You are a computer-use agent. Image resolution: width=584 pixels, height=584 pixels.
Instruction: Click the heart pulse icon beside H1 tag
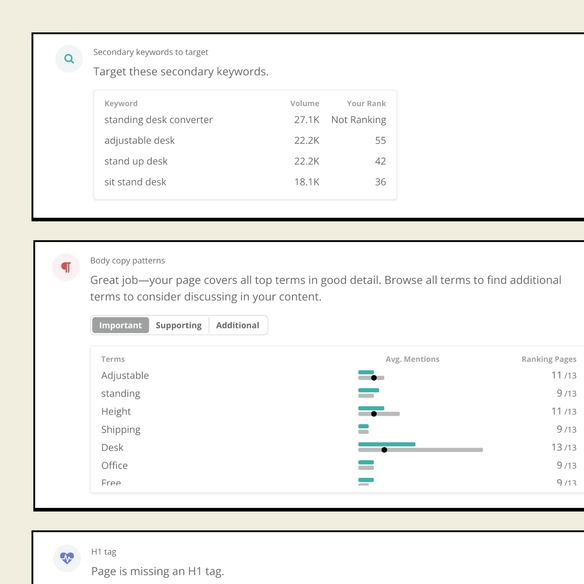67,558
